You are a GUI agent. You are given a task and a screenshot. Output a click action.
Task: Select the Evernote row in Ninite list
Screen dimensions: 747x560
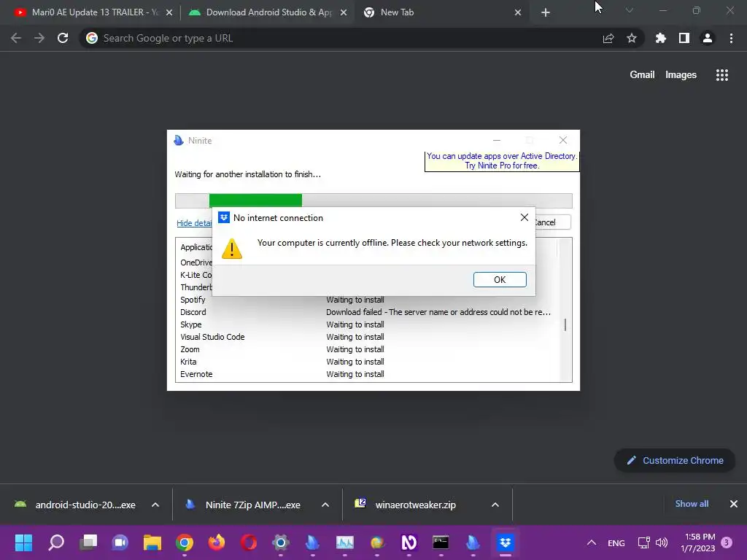click(x=367, y=374)
